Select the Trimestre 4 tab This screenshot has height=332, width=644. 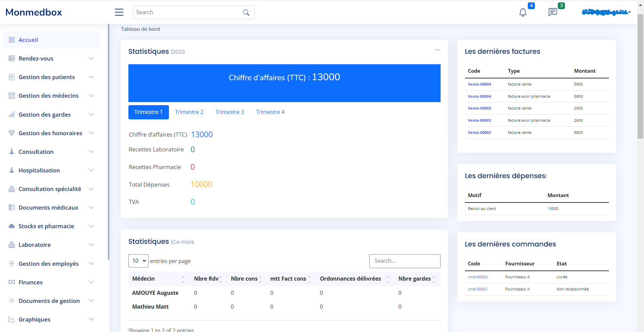(270, 112)
